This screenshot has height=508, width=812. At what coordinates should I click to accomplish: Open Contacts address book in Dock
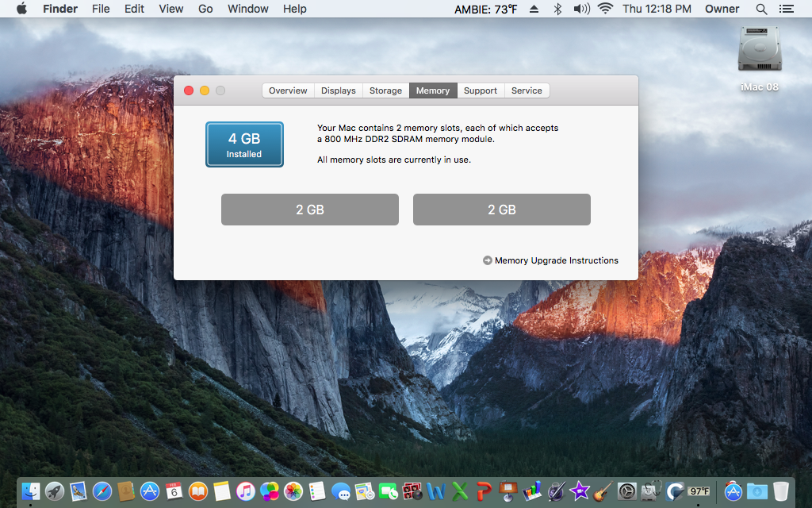126,491
